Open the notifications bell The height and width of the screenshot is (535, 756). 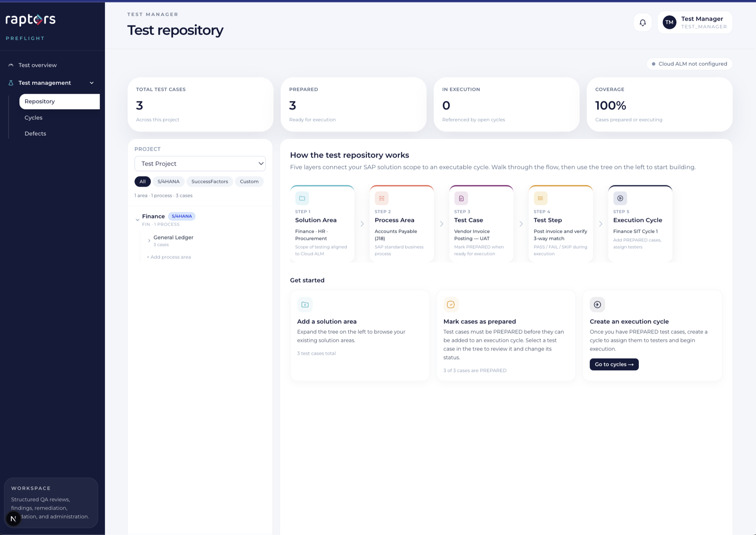click(x=642, y=22)
